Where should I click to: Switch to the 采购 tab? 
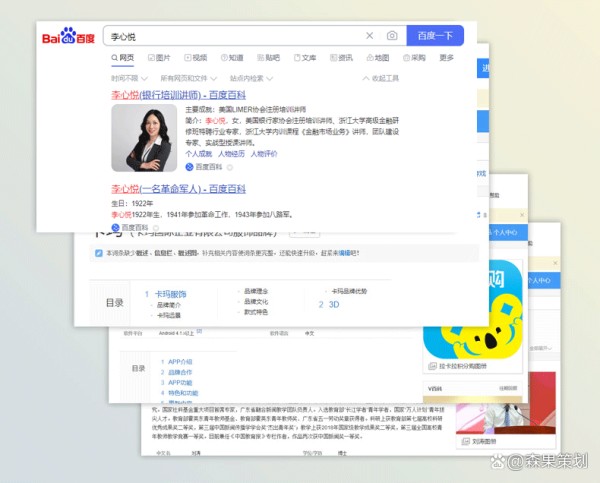pyautogui.click(x=414, y=58)
